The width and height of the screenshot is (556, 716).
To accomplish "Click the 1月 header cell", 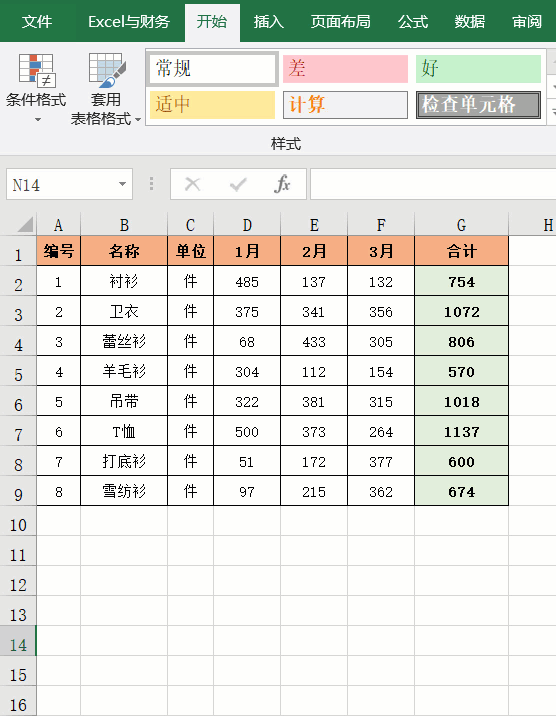I will [247, 251].
